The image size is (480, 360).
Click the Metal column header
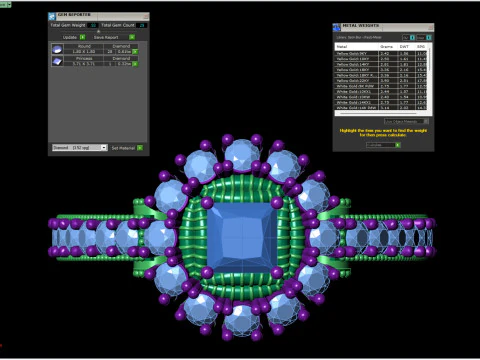point(357,47)
